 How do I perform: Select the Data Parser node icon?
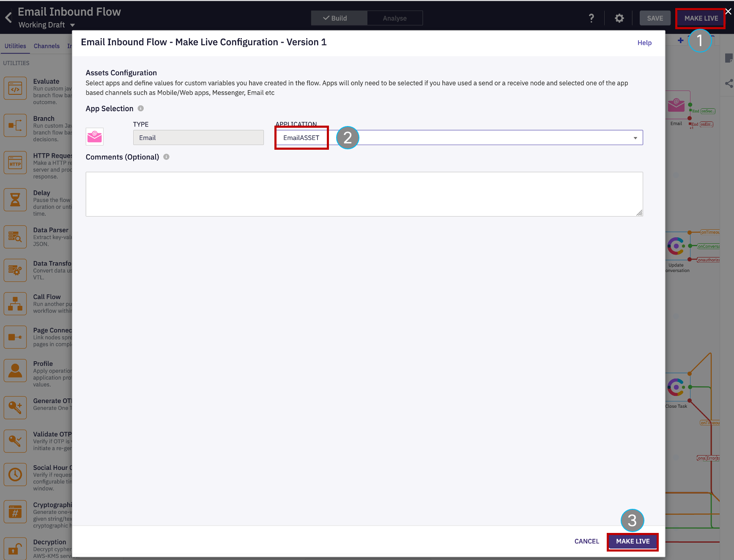click(x=15, y=237)
